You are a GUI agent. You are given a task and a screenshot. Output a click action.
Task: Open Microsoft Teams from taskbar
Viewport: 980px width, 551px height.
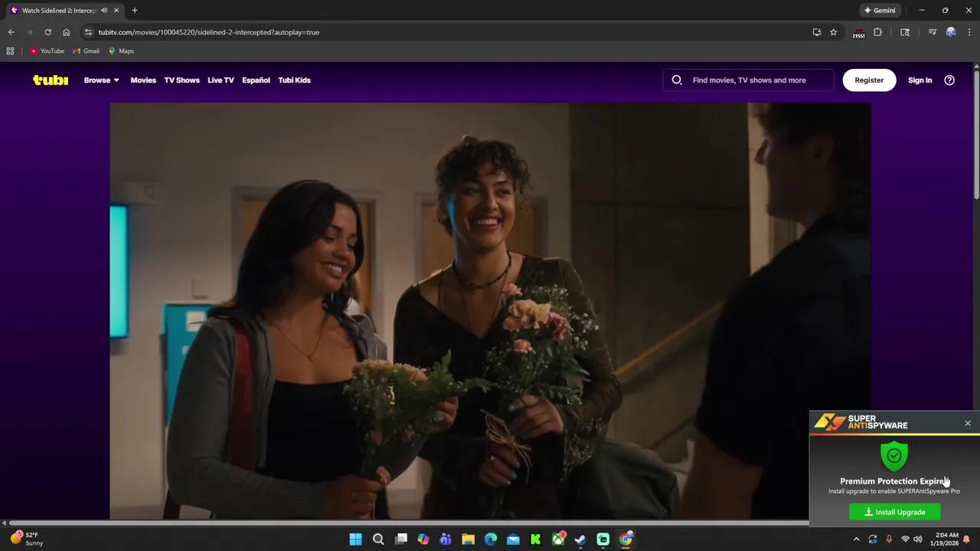click(x=446, y=540)
